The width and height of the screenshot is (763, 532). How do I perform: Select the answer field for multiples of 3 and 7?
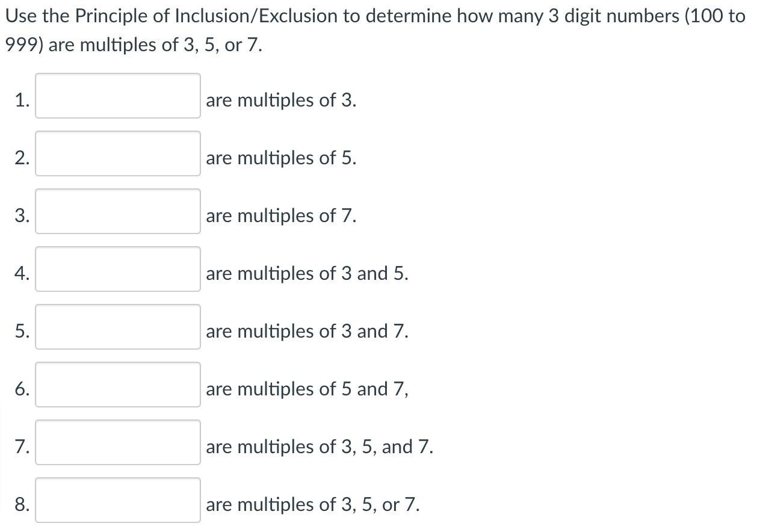(117, 326)
